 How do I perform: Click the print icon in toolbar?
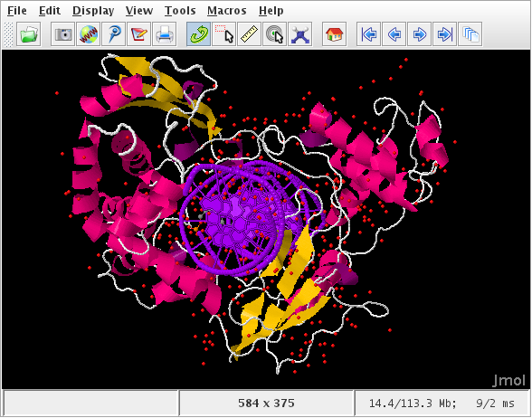165,34
